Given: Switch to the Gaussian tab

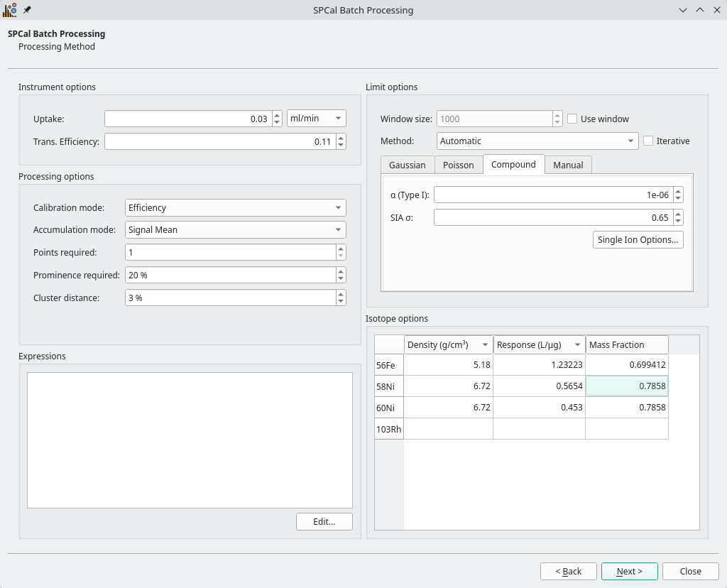Looking at the screenshot, I should click(407, 165).
